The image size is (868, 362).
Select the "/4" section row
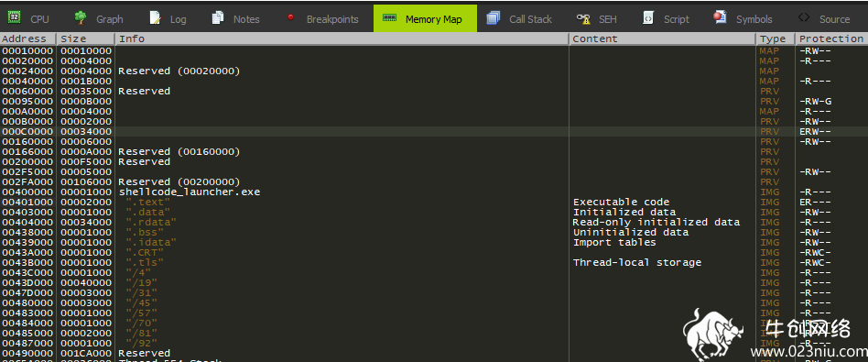coord(434,272)
